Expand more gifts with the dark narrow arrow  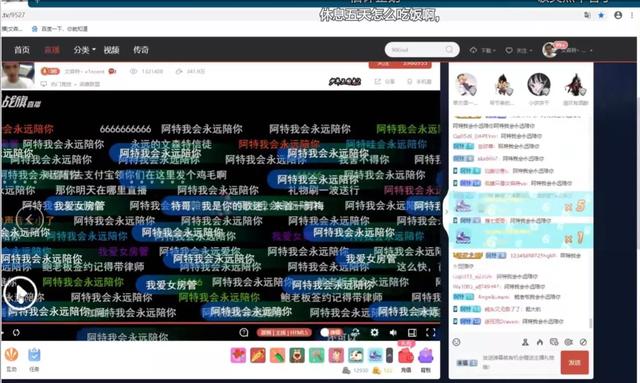[x=389, y=355]
